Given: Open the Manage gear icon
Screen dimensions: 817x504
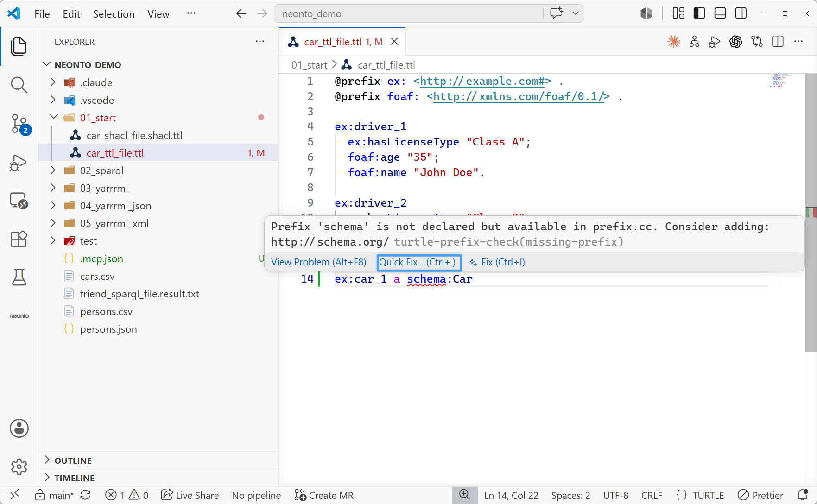Looking at the screenshot, I should [x=19, y=466].
